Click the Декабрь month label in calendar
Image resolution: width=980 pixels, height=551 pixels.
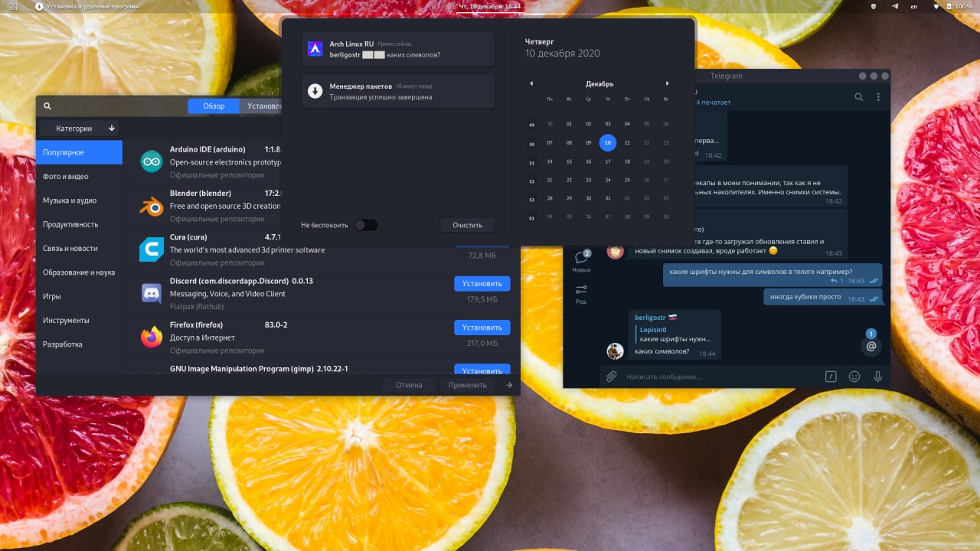[x=599, y=83]
